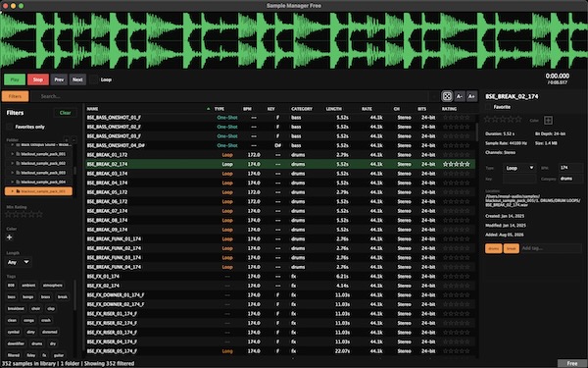The width and height of the screenshot is (588, 368).
Task: Sort table by KEY column header
Action: (x=271, y=109)
